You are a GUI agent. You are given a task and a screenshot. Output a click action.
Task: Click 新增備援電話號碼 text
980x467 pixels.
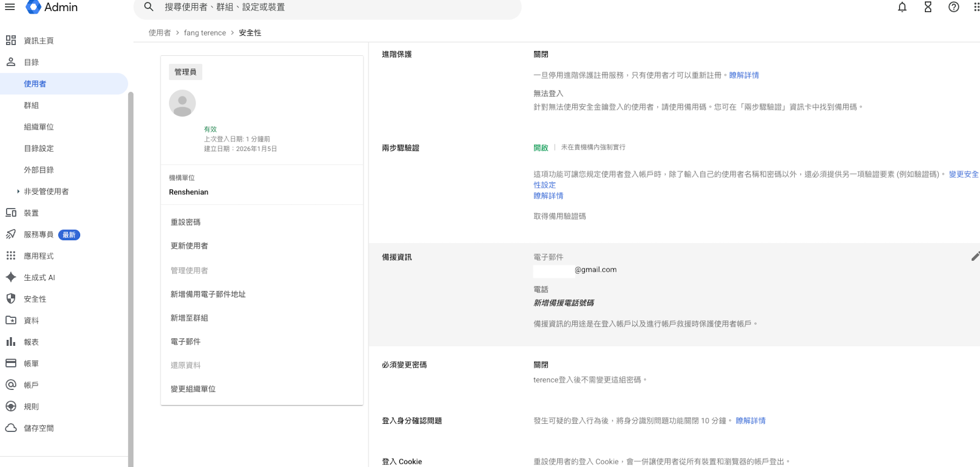pos(564,303)
